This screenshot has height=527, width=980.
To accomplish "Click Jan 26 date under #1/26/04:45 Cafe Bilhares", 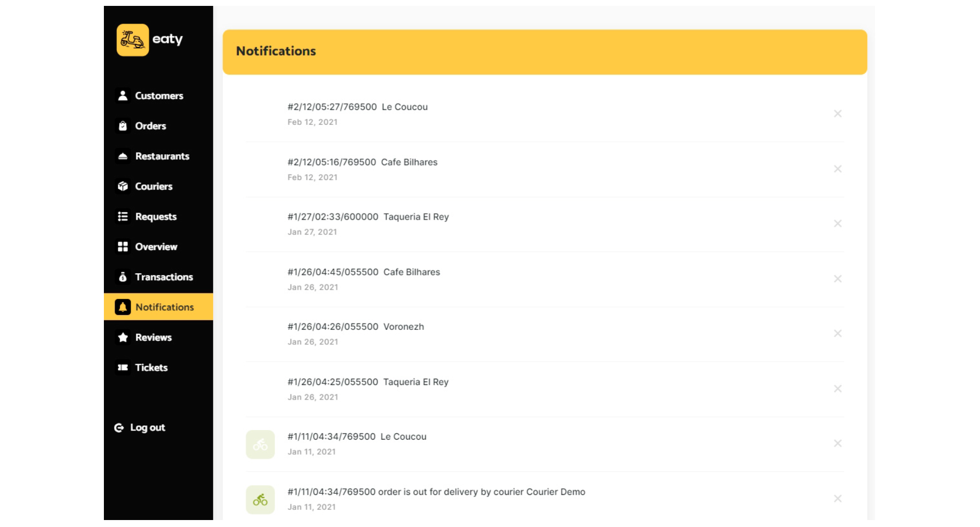I will 313,287.
